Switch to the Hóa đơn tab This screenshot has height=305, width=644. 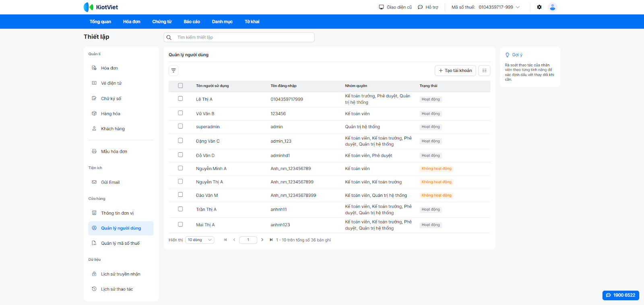132,22
